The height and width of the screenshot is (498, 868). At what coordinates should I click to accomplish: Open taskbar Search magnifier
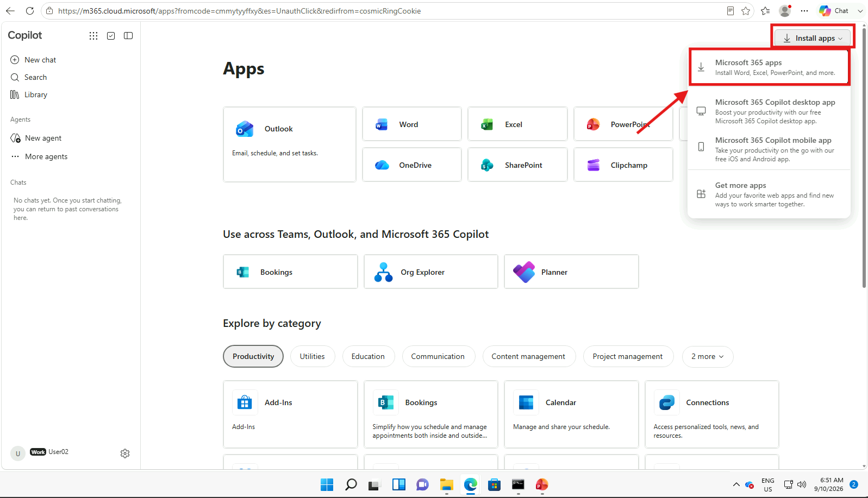tap(351, 484)
